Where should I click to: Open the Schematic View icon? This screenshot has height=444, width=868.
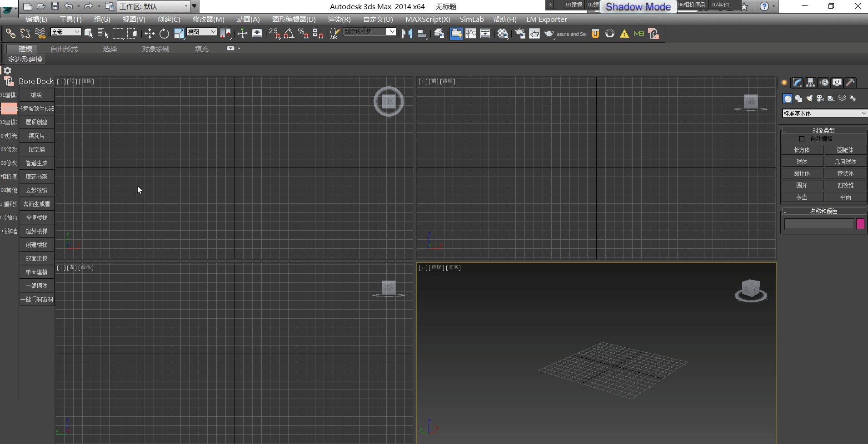coord(485,33)
